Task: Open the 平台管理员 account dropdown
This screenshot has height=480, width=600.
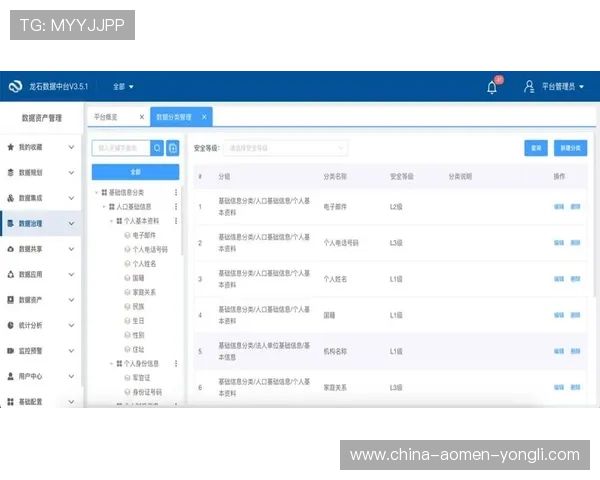Action: pyautogui.click(x=562, y=87)
